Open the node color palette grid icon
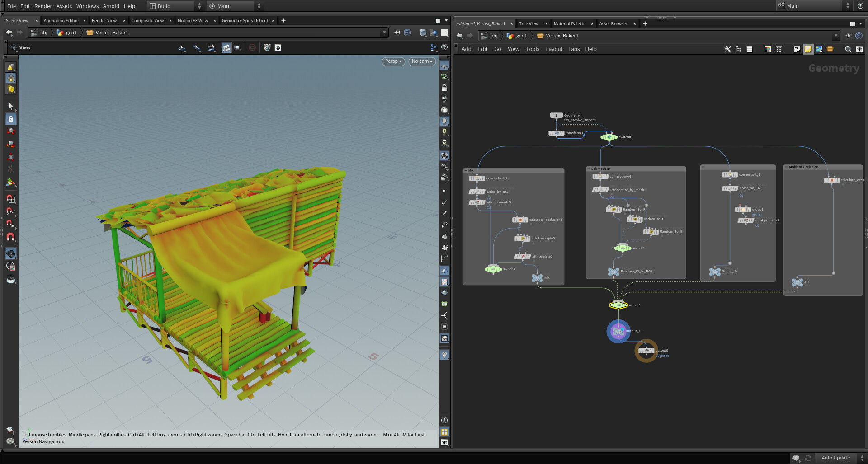This screenshot has height=464, width=868. pyautogui.click(x=767, y=49)
